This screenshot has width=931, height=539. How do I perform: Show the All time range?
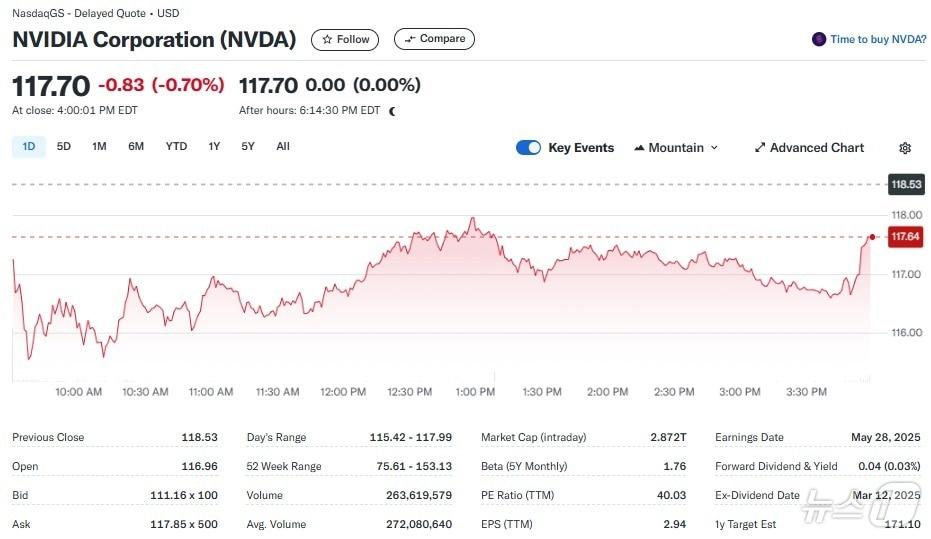[x=283, y=147]
